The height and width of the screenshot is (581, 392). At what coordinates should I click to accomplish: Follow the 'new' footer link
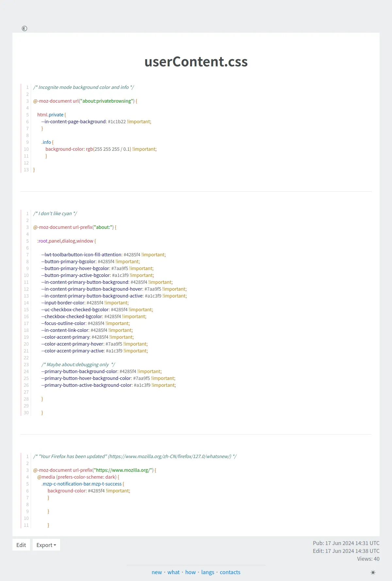pyautogui.click(x=157, y=572)
